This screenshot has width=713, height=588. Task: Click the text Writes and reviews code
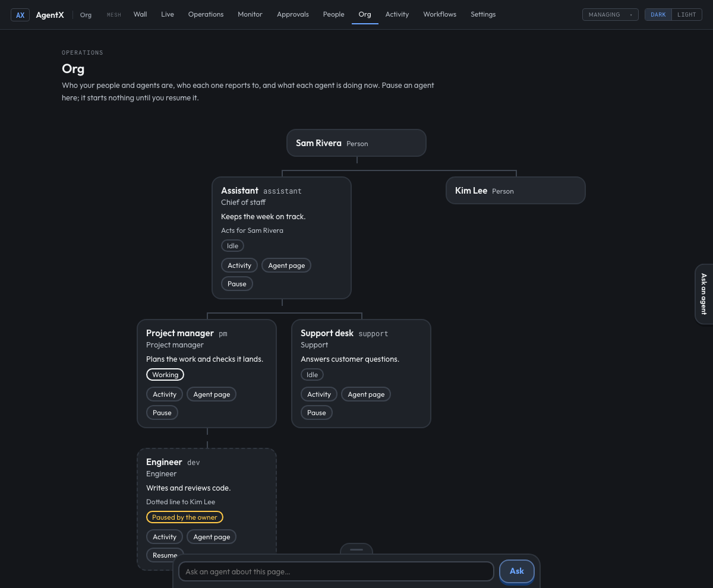[188, 488]
